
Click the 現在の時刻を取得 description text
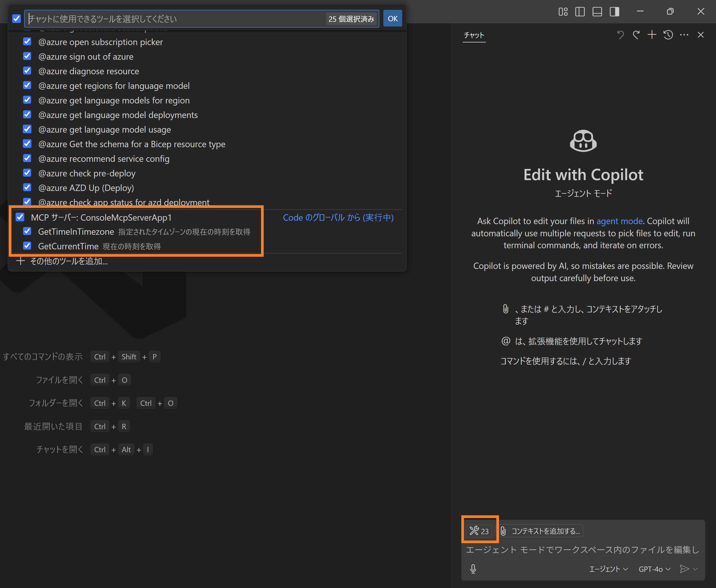point(132,246)
